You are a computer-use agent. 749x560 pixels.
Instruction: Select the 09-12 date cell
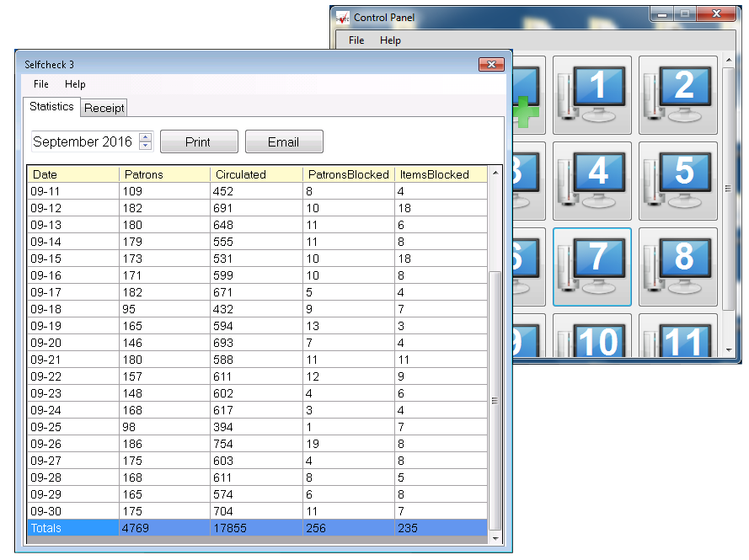tap(73, 208)
